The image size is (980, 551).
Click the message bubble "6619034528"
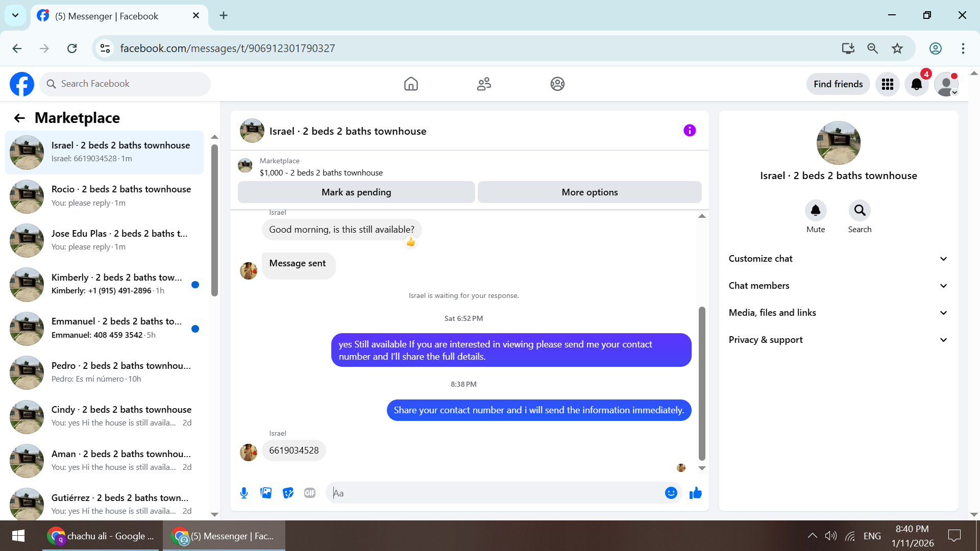(294, 450)
